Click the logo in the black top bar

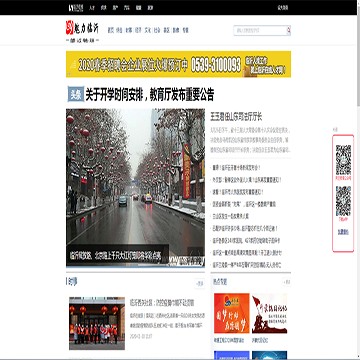(76, 8)
